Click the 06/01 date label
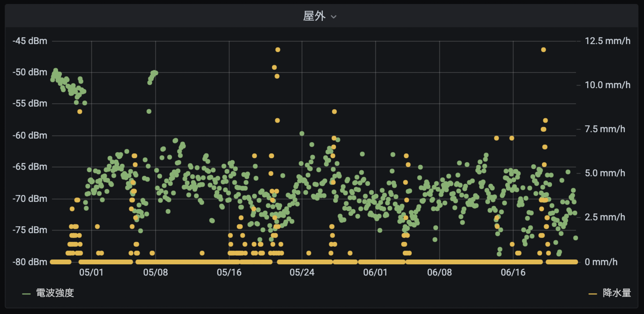 [375, 272]
